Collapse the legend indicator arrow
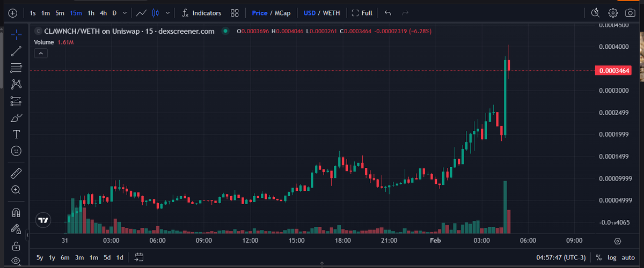This screenshot has width=644, height=268. tap(41, 53)
